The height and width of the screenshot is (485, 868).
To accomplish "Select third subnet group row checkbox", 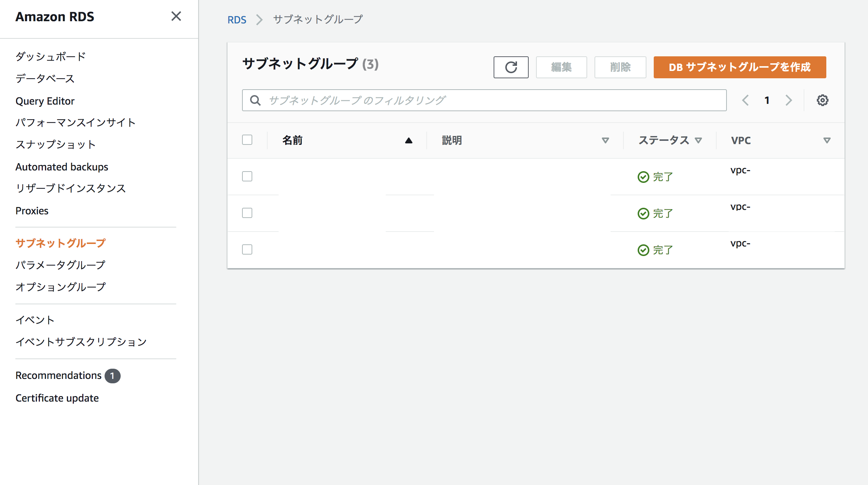I will tap(247, 249).
